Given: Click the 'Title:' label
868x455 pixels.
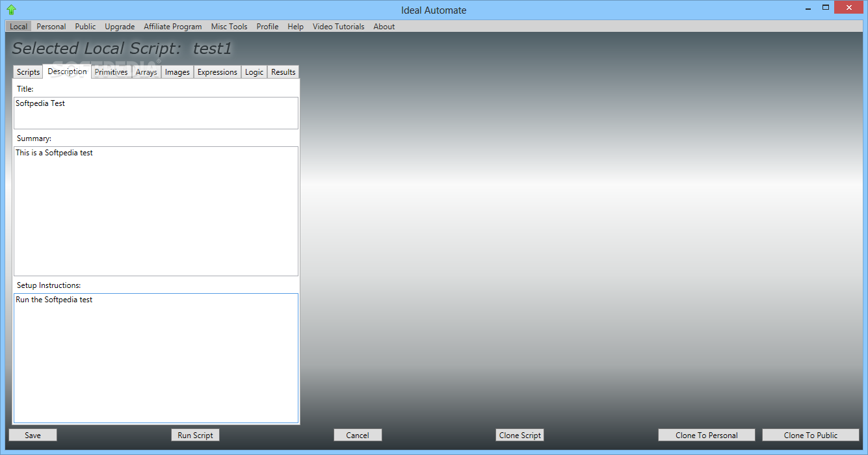Looking at the screenshot, I should (x=25, y=89).
